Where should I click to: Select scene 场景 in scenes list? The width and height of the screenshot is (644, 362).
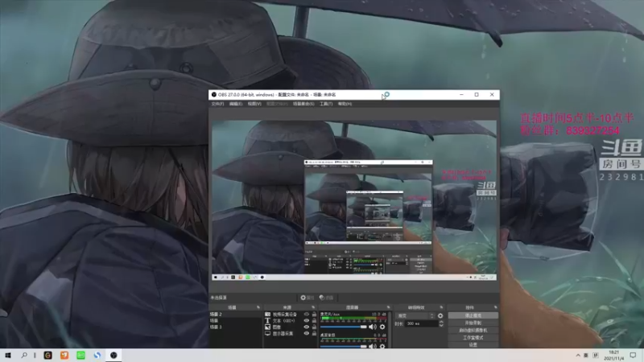(235, 320)
